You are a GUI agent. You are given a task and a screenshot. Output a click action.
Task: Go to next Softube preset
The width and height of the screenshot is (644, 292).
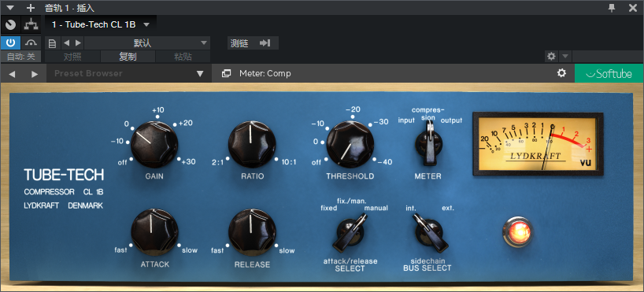(x=35, y=74)
